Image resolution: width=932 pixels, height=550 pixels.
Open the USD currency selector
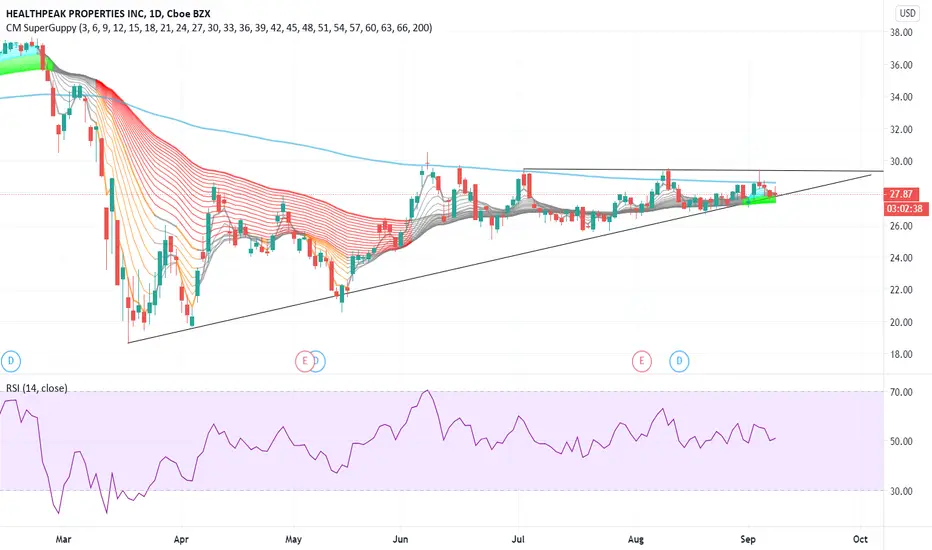[907, 13]
